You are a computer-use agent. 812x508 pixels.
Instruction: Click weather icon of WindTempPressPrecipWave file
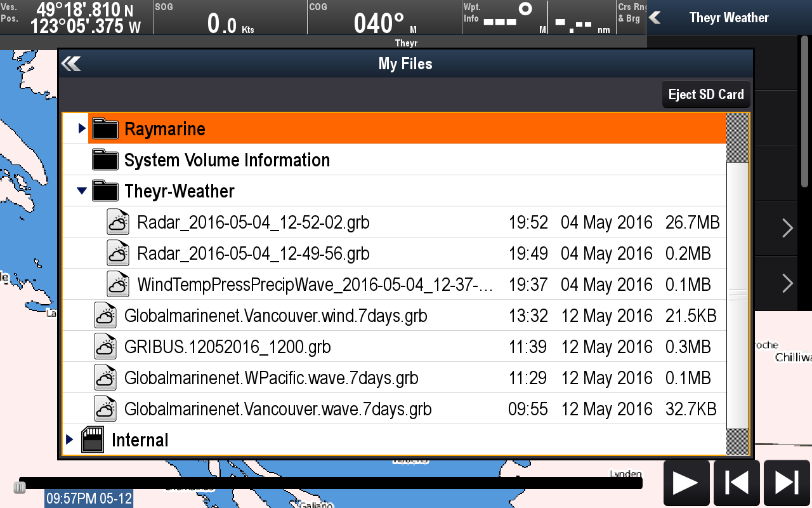118,284
